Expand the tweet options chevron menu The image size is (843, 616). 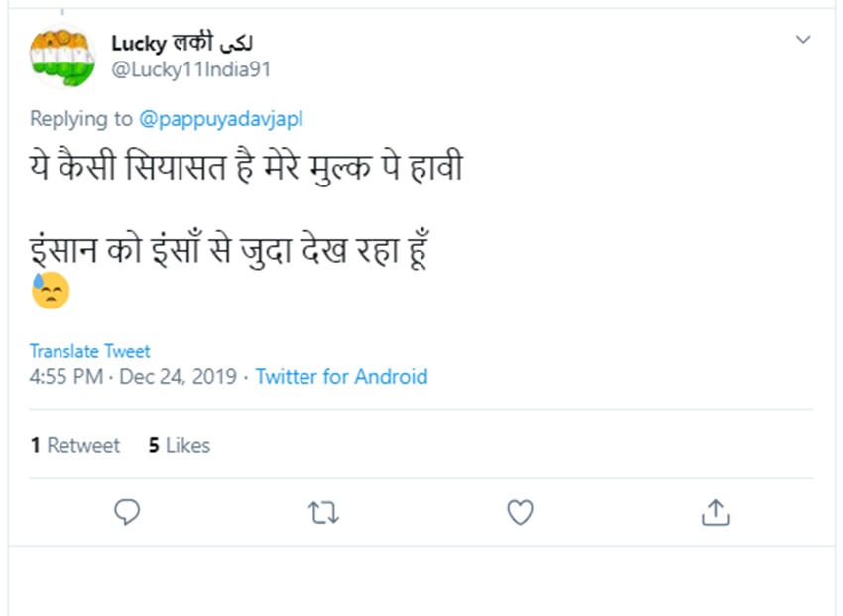point(803,40)
